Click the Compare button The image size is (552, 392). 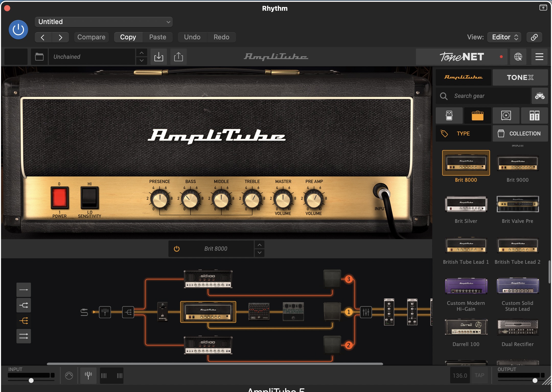click(91, 37)
